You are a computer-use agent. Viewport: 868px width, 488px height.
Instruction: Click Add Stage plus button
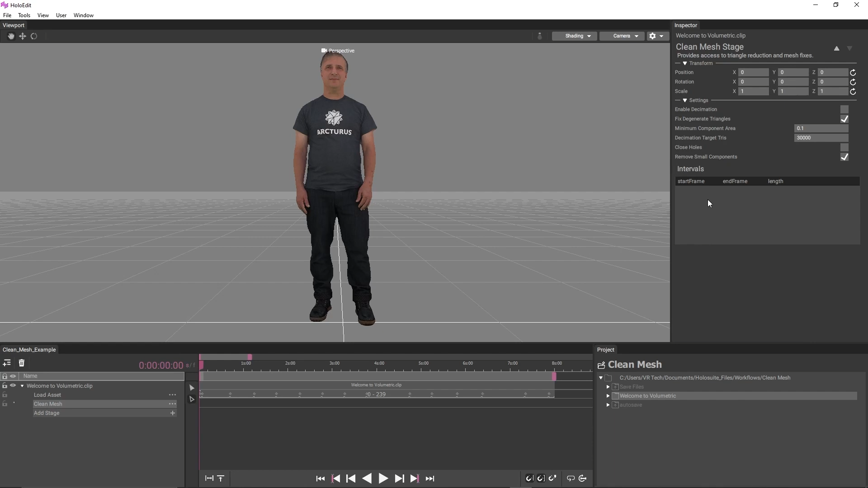tap(172, 413)
